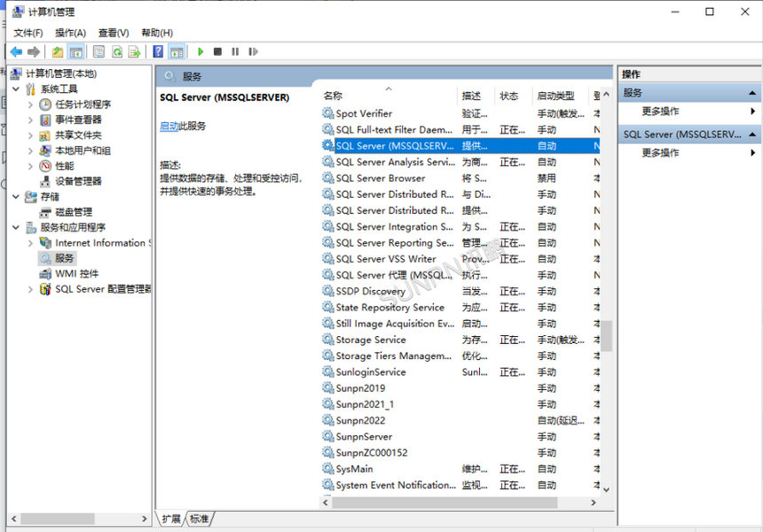This screenshot has height=532, width=763.
Task: Collapse the 服务 actions section arrow
Action: pyautogui.click(x=751, y=93)
